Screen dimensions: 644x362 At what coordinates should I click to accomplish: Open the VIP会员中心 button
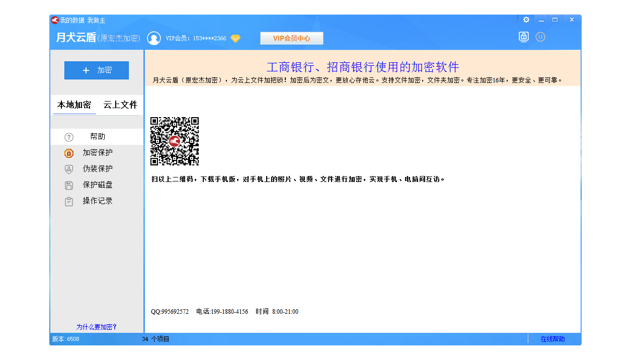tap(292, 38)
